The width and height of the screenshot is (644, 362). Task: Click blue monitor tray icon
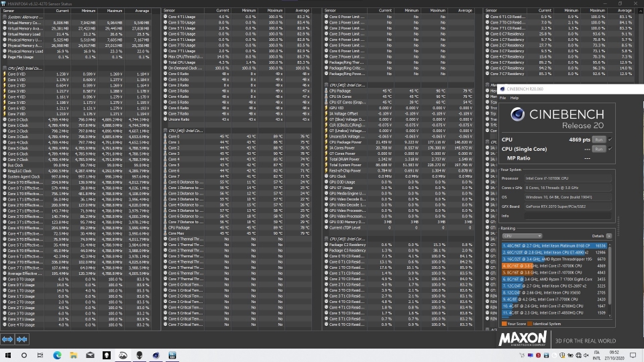pyautogui.click(x=530, y=355)
